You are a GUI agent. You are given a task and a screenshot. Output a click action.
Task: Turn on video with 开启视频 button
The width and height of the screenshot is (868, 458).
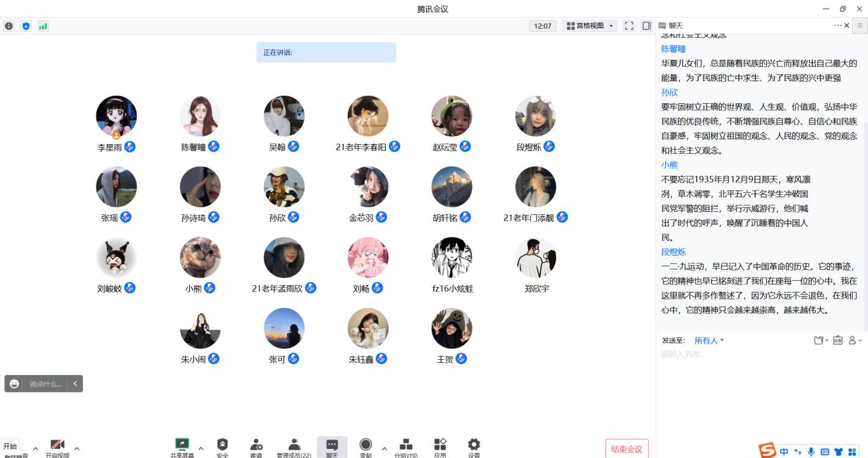tap(57, 446)
